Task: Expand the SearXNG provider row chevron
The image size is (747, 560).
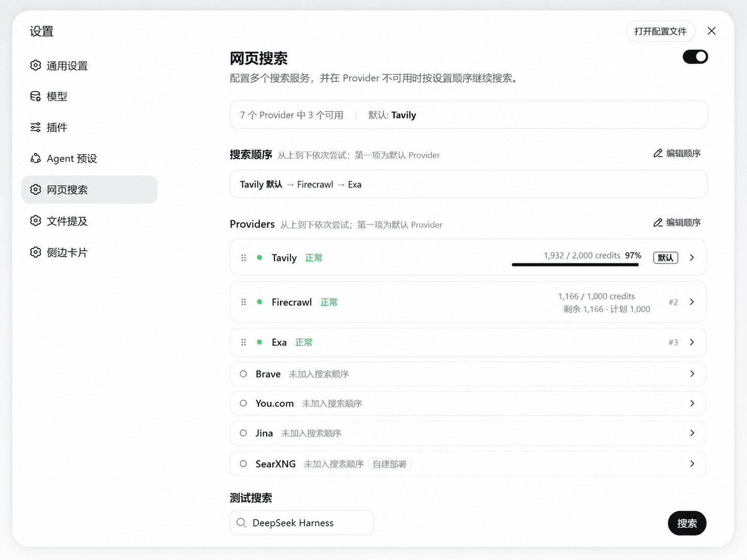Action: click(692, 464)
